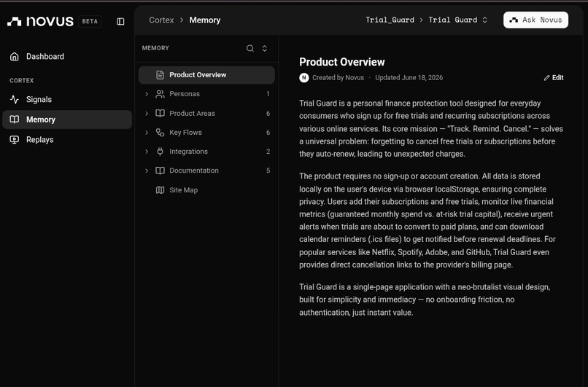
Task: Select Memory in the sidebar
Action: point(67,120)
